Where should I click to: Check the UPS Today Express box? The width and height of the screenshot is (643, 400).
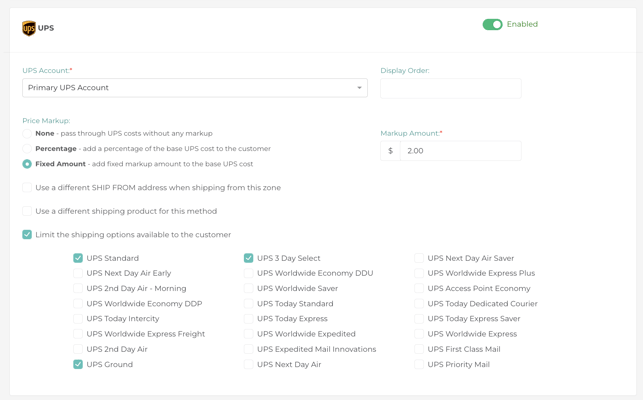pos(249,319)
